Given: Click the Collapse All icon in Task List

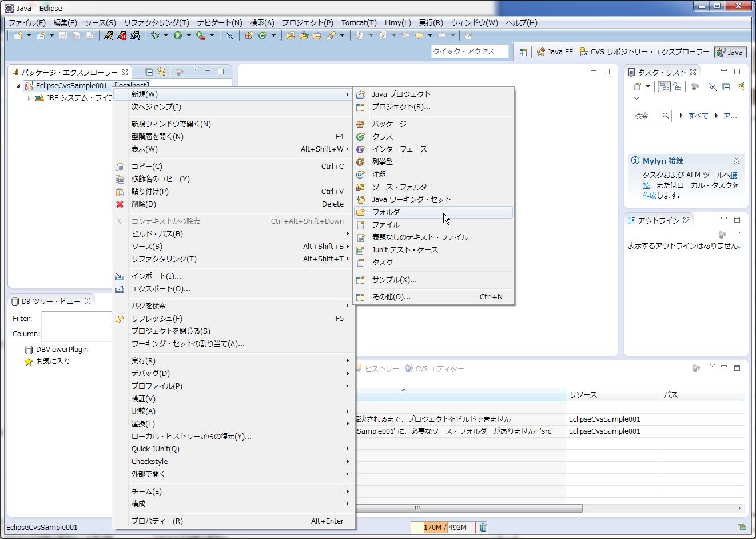Looking at the screenshot, I should click(x=726, y=86).
